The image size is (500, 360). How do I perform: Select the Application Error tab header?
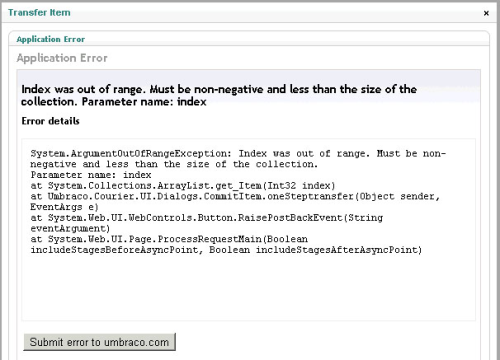51,39
